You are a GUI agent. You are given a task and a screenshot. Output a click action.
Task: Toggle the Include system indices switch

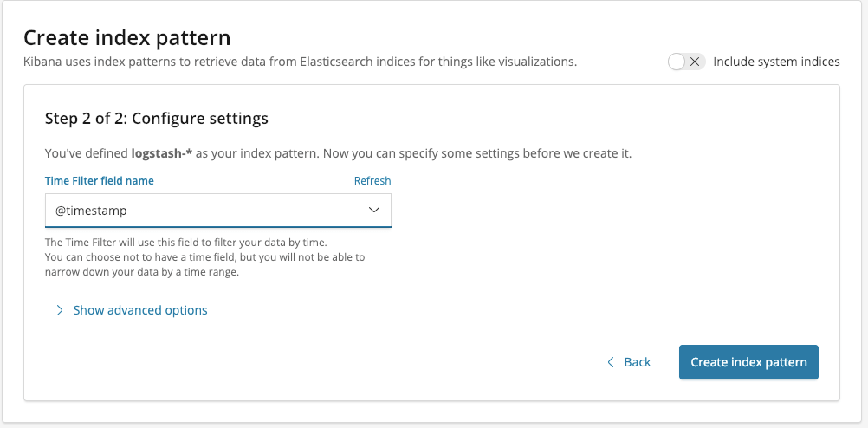(x=686, y=62)
